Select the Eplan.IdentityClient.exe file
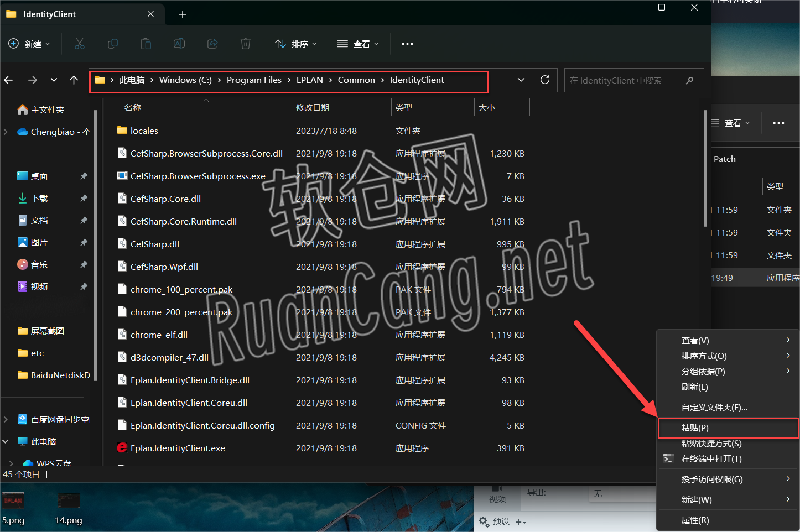Image resolution: width=800 pixels, height=532 pixels. pos(178,448)
